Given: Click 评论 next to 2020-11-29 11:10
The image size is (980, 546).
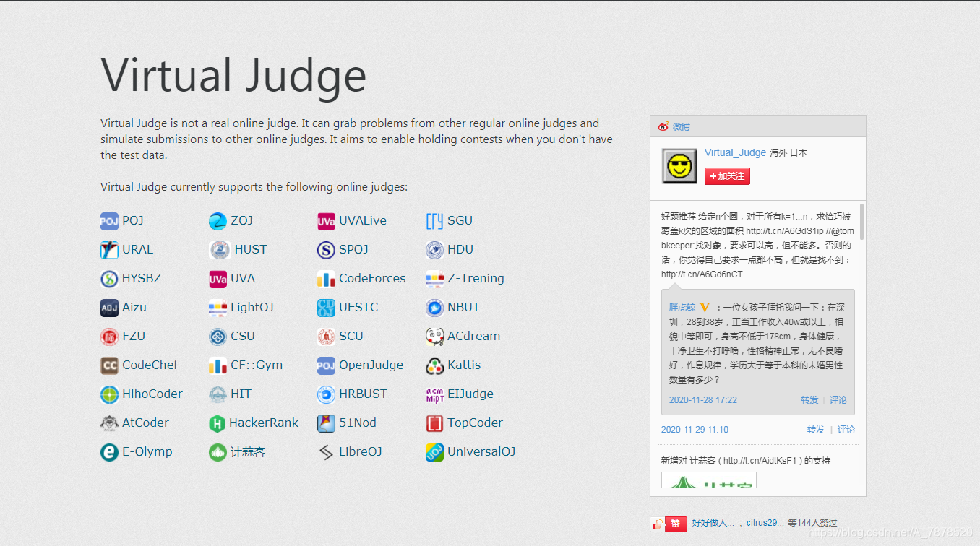Looking at the screenshot, I should [x=846, y=429].
